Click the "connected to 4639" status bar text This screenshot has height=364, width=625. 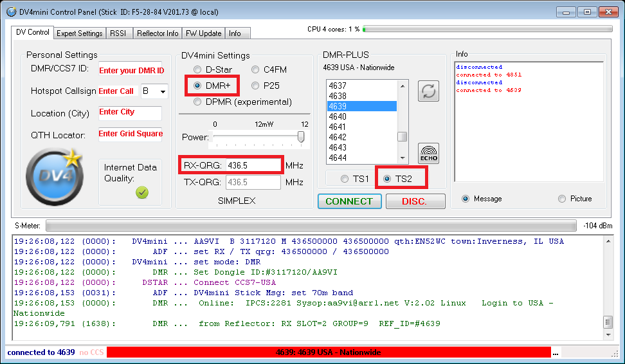click(41, 352)
